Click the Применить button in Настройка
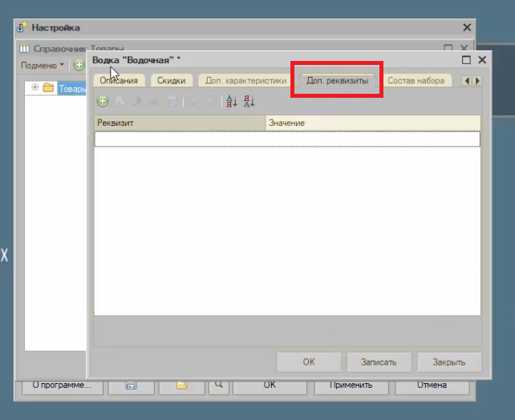 coord(343,385)
